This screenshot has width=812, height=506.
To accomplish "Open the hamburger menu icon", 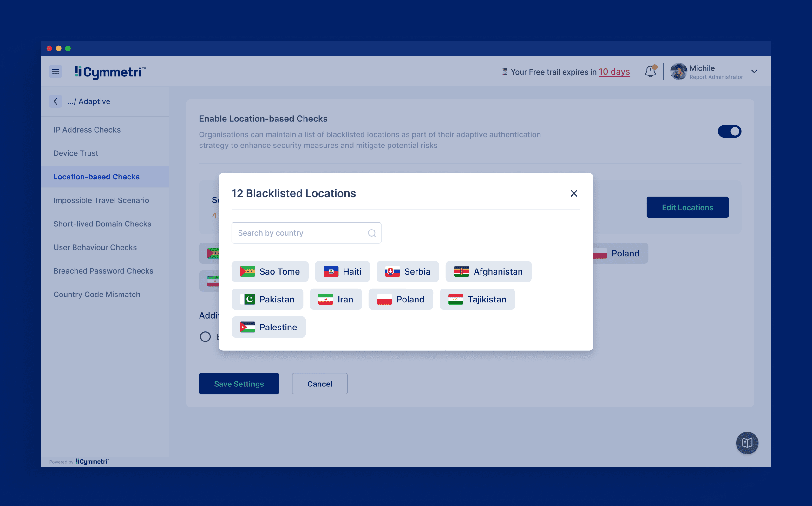I will click(x=56, y=72).
